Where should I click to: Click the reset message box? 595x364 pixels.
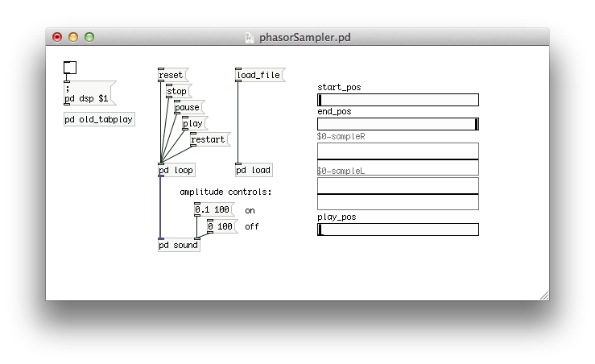click(x=171, y=75)
